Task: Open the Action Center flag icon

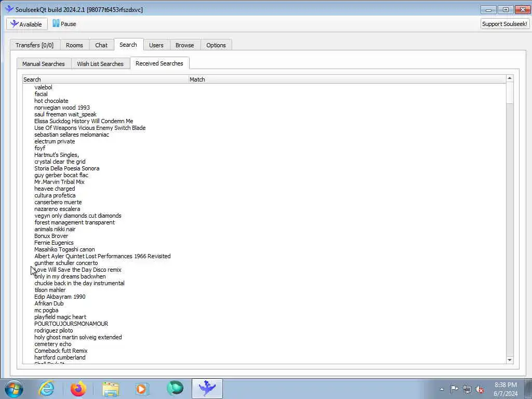Action: tap(454, 389)
